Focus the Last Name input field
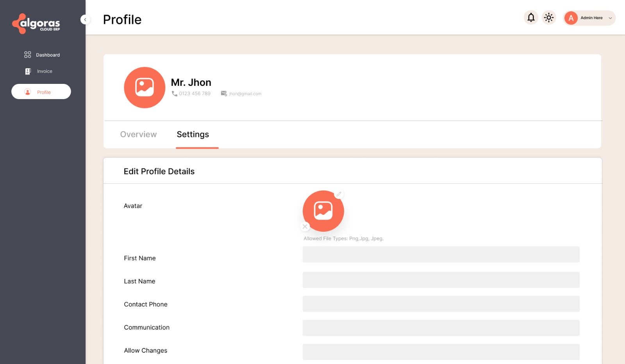The height and width of the screenshot is (364, 625). [441, 280]
